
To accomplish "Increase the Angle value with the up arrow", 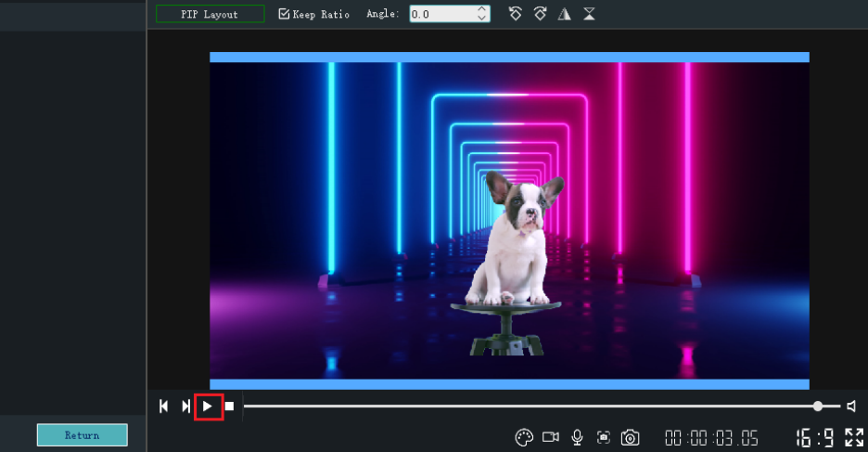I will (x=481, y=10).
